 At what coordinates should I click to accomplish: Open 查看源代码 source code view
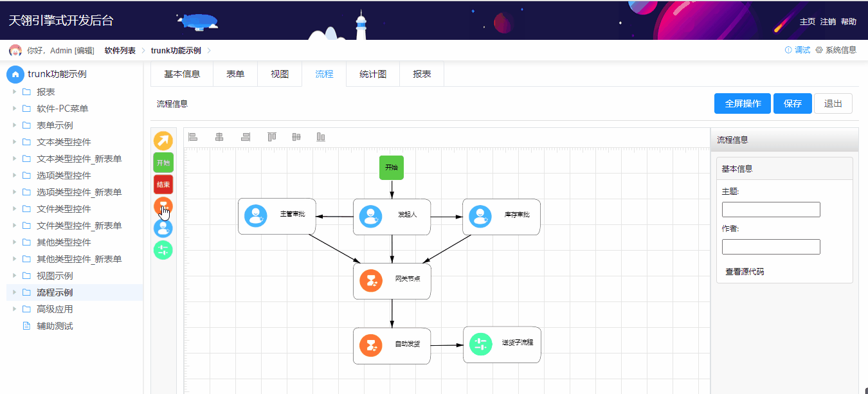(x=744, y=271)
